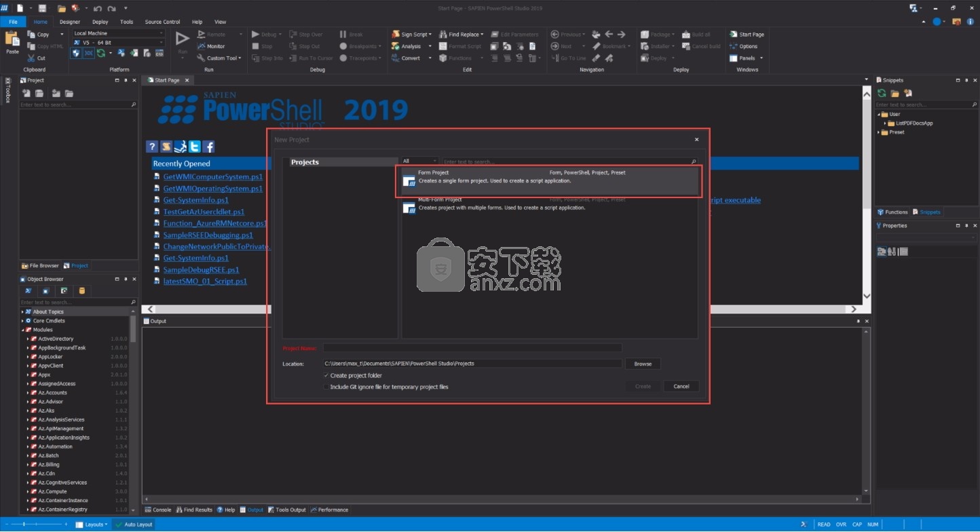This screenshot has width=980, height=532.
Task: Expand Core Cmdlets in Object Browser
Action: click(22, 321)
